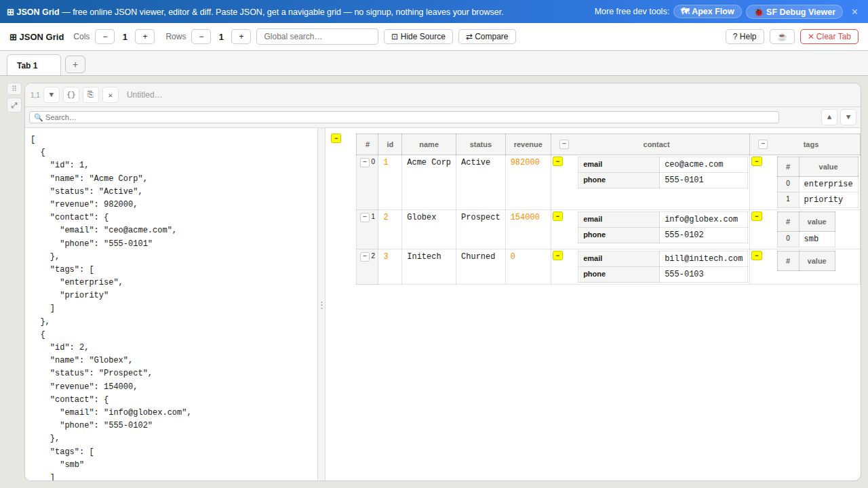The width and height of the screenshot is (868, 488).
Task: Click the x icon in the pane toolbar
Action: click(x=111, y=95)
